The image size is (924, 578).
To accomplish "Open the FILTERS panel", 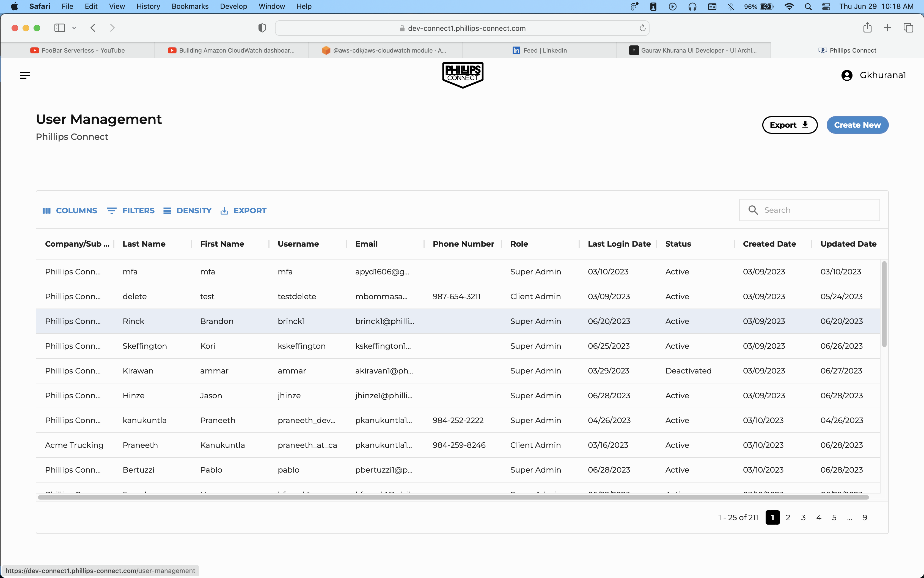I will point(131,211).
